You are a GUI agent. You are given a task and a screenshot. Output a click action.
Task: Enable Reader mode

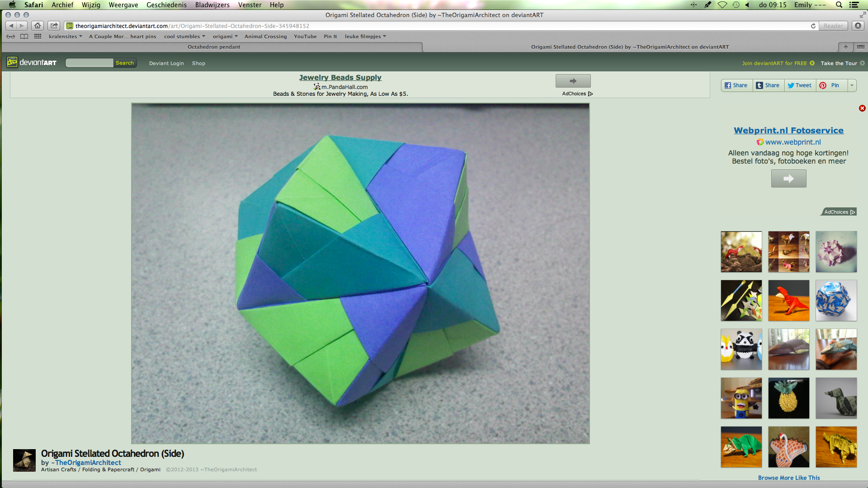click(833, 26)
